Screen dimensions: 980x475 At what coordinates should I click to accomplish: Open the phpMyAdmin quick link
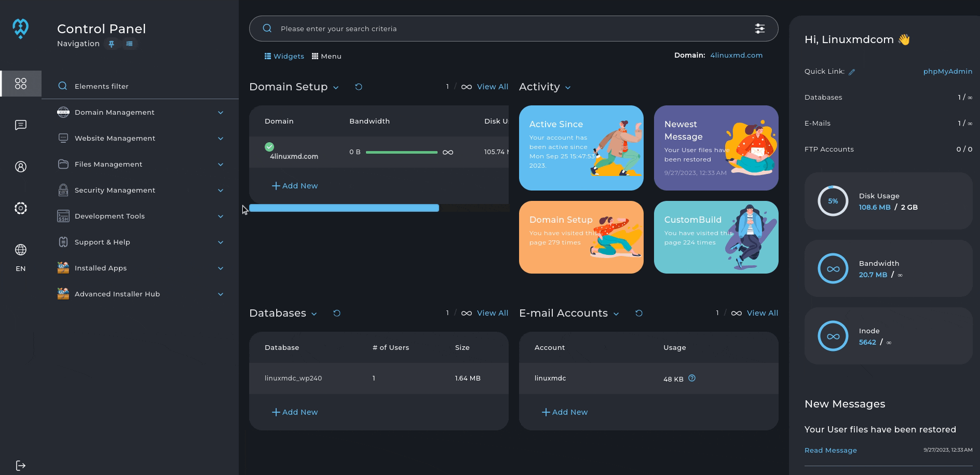[x=947, y=71]
